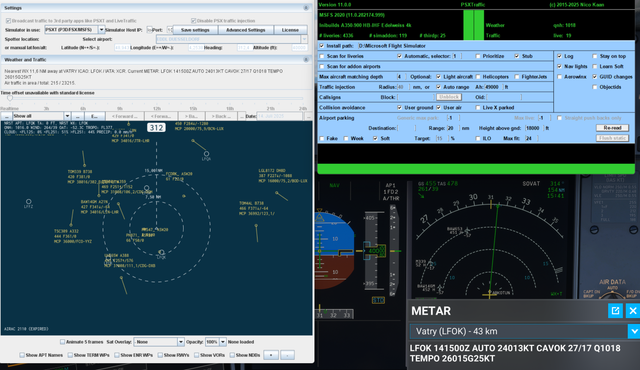Click the time offset slider handle
Viewport: 640px width, 370px height.
pos(10,98)
